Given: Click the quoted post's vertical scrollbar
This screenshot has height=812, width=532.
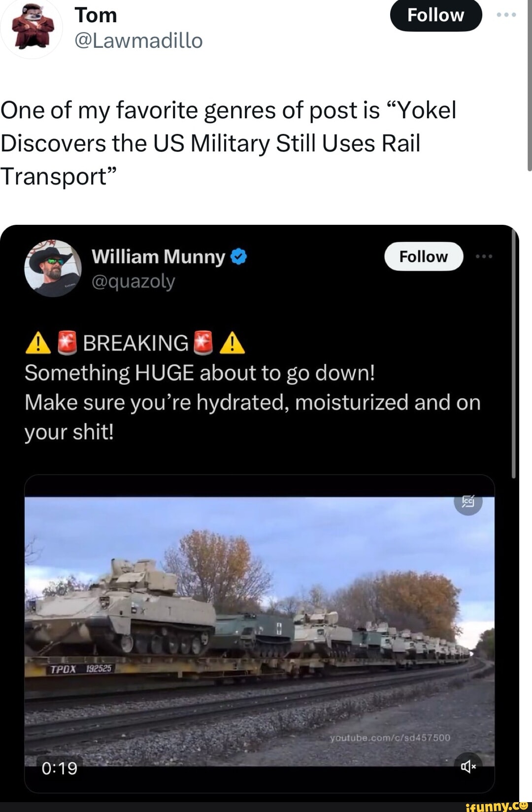Looking at the screenshot, I should pyautogui.click(x=513, y=353).
